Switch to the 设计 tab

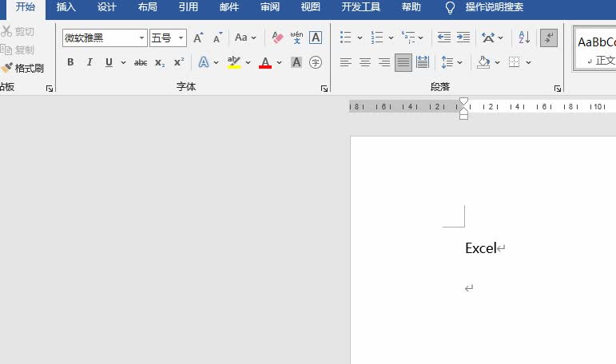click(x=107, y=7)
